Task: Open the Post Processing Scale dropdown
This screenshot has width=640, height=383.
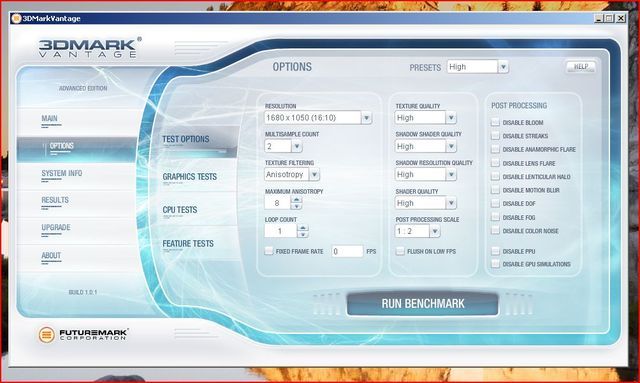Action: pyautogui.click(x=435, y=231)
